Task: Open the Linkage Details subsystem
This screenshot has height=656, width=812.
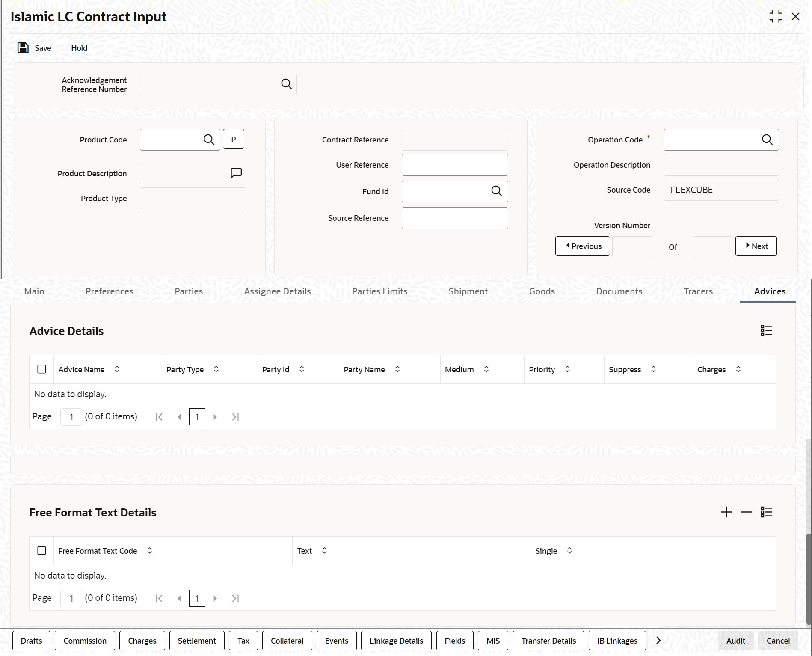Action: coord(396,641)
